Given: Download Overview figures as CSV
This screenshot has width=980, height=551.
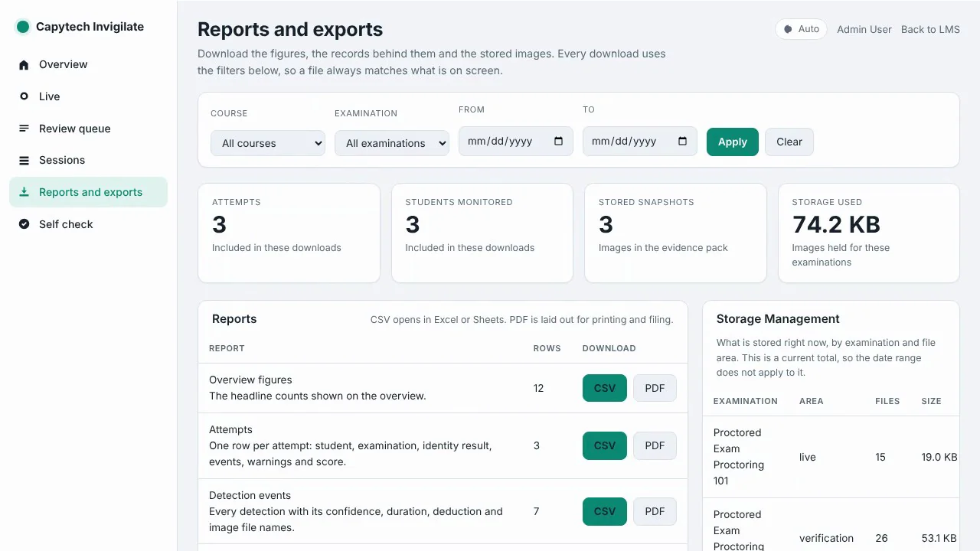Looking at the screenshot, I should (x=605, y=388).
